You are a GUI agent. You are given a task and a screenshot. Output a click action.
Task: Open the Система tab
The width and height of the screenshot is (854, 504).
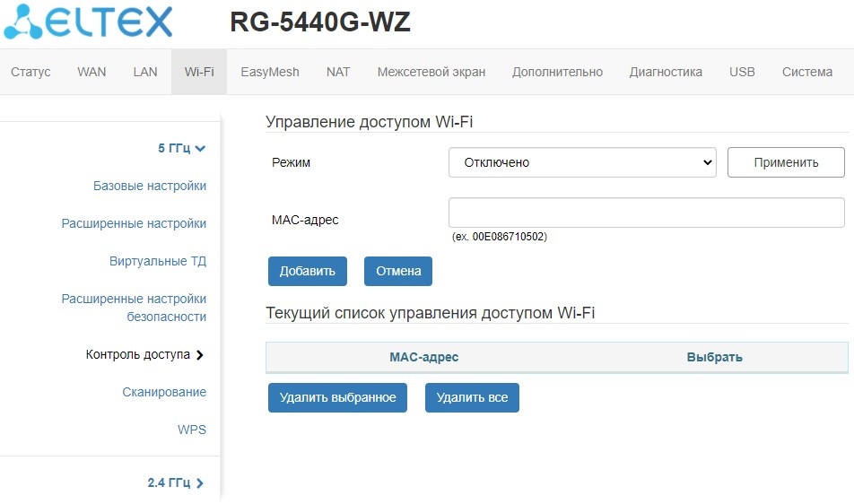click(807, 72)
